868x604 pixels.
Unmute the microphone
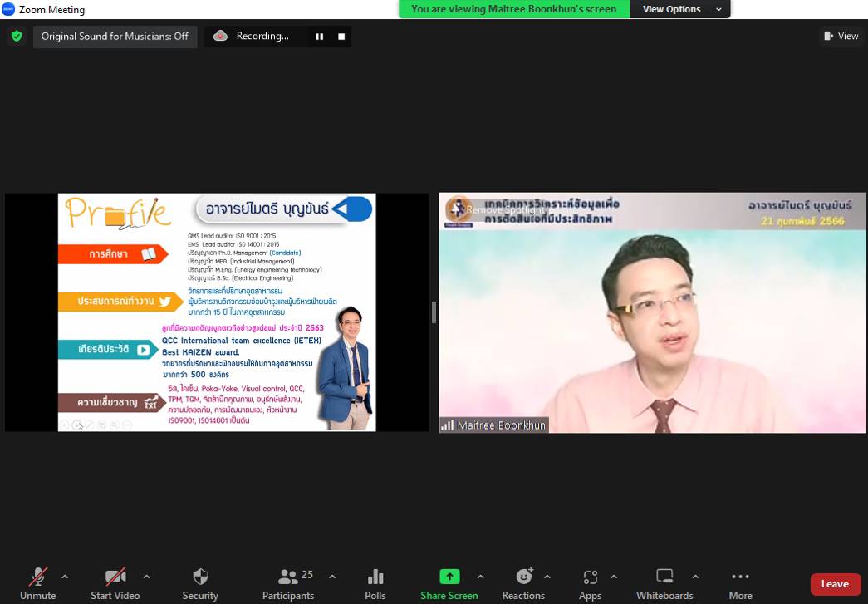pyautogui.click(x=38, y=583)
